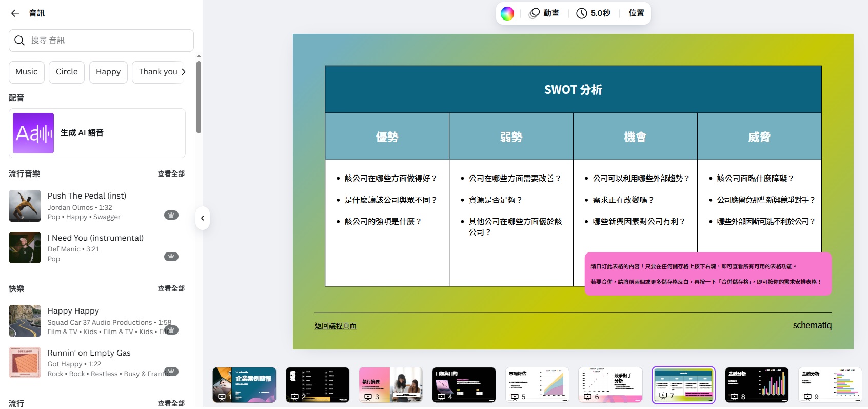Play Push The Pedal cover thumbnail
Image resolution: width=868 pixels, height=409 pixels.
pos(25,206)
